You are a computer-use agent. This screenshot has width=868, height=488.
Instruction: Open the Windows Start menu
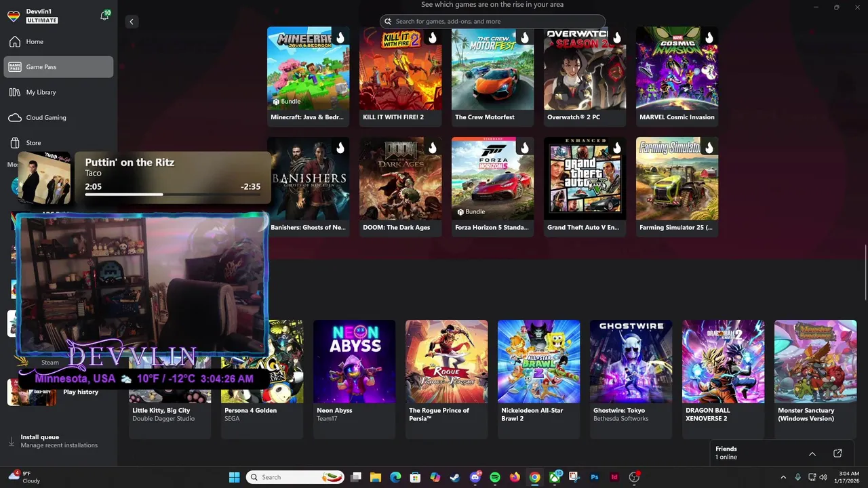234,477
